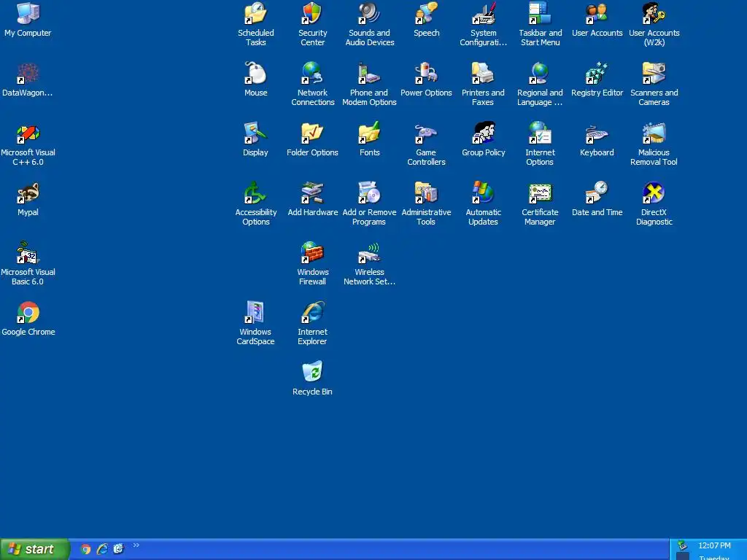Open Windows Firewall shortcut
Screen dimensions: 747x560
(x=312, y=264)
